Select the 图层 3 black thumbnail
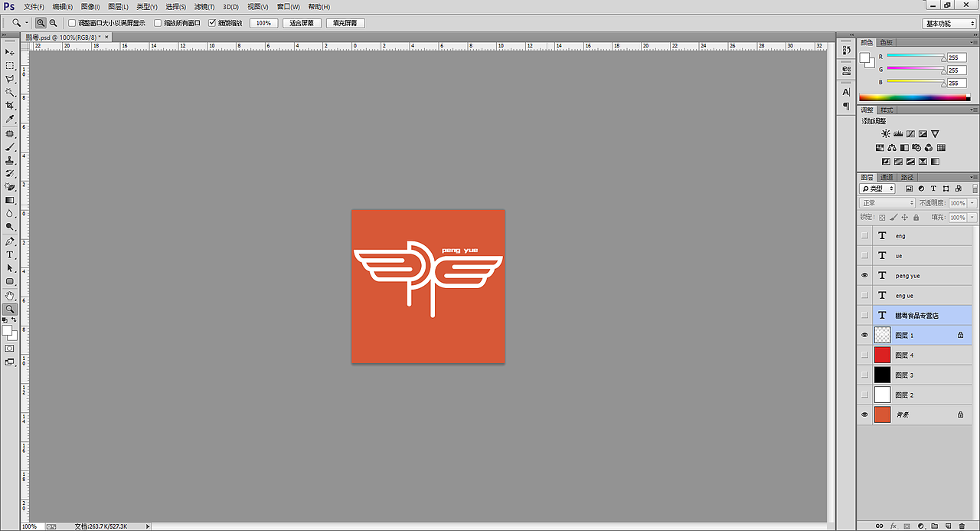Screen dimensions: 980x531 [883, 375]
